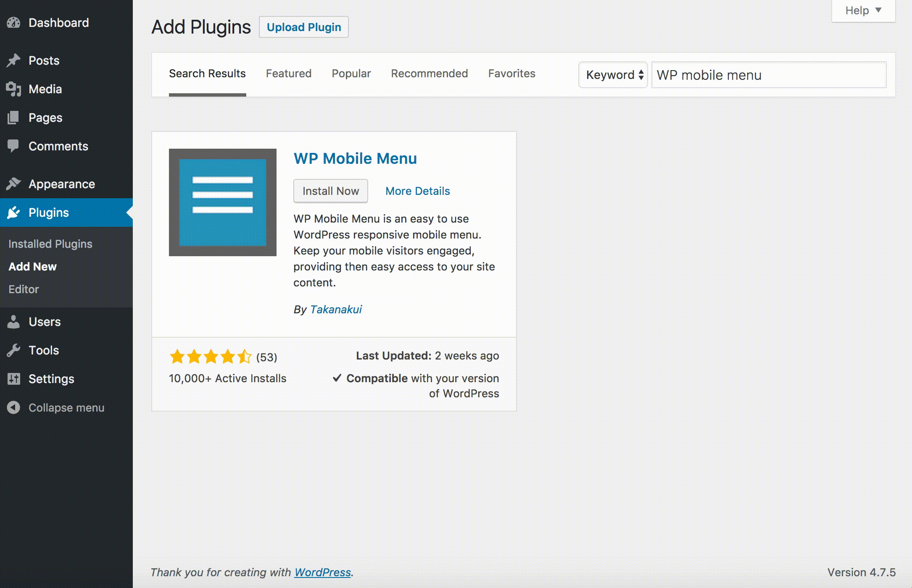Open Installed Plugins submenu link
Viewport: 912px width, 588px height.
coord(50,244)
